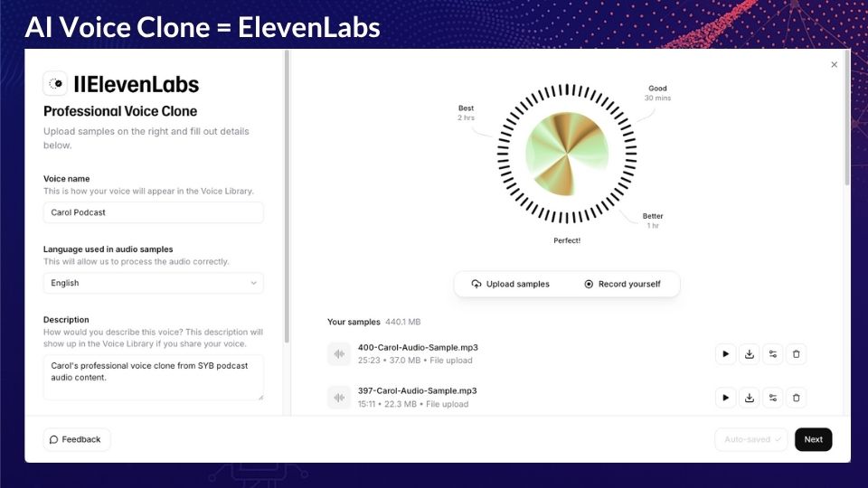Delete the 400-Carol-Audio-Sample.mp3 sample
The height and width of the screenshot is (488, 868).
click(x=796, y=354)
